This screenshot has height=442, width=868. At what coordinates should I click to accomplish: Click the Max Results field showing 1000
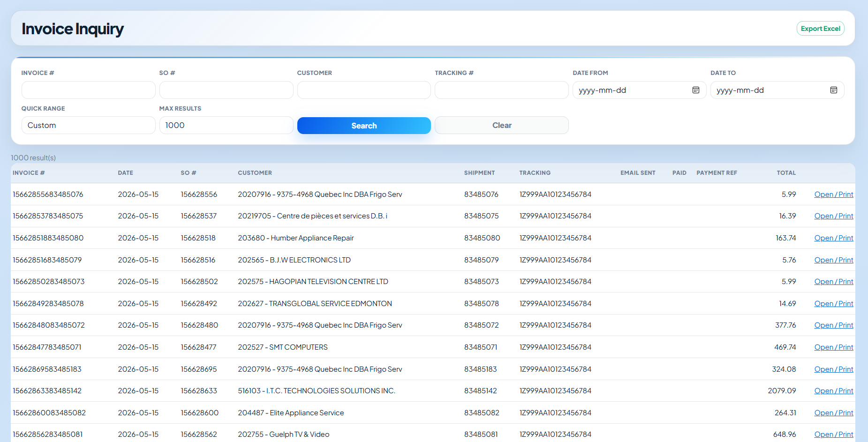[x=226, y=125]
